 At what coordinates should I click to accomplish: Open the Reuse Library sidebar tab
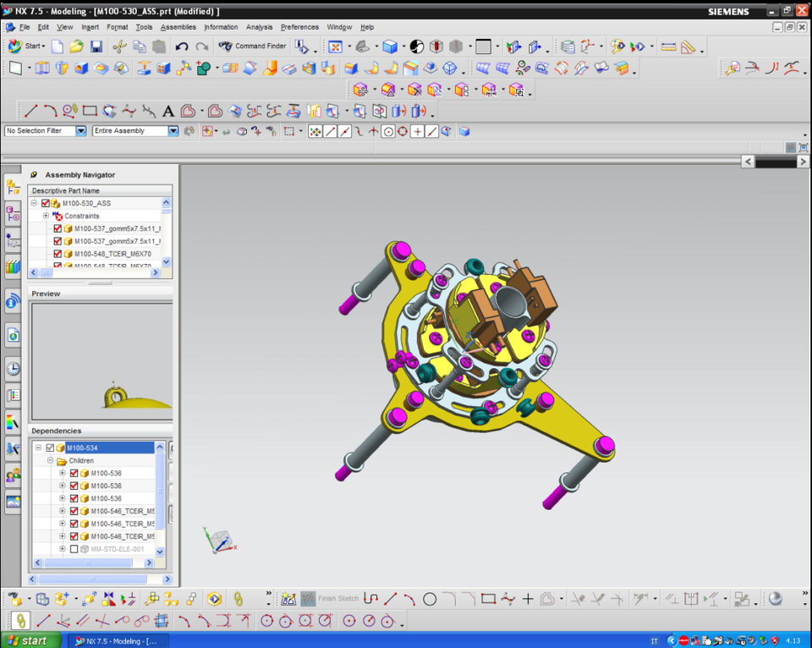click(x=13, y=267)
